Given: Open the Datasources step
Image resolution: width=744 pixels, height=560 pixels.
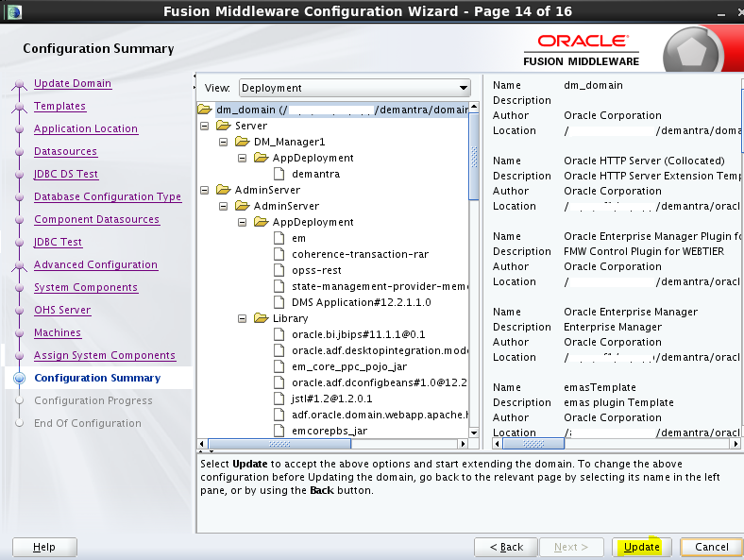Looking at the screenshot, I should [65, 151].
